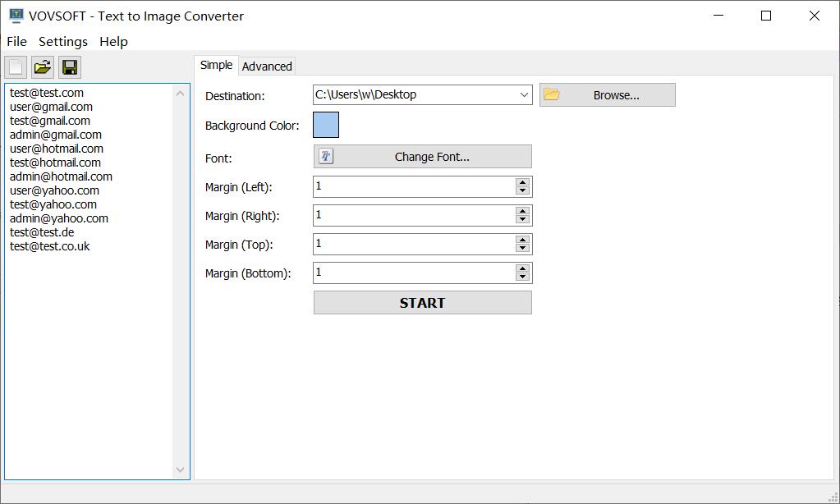
Task: Close the Text to Image Converter window
Action: (815, 16)
